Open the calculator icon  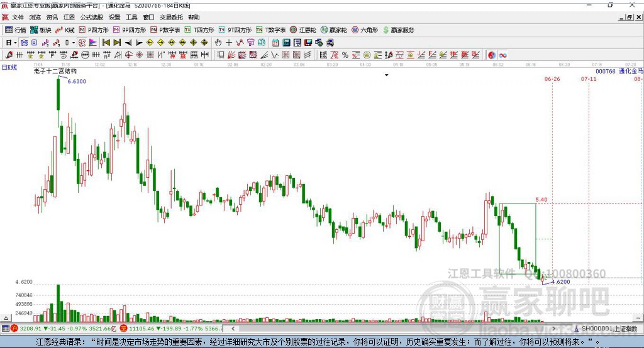[286, 42]
